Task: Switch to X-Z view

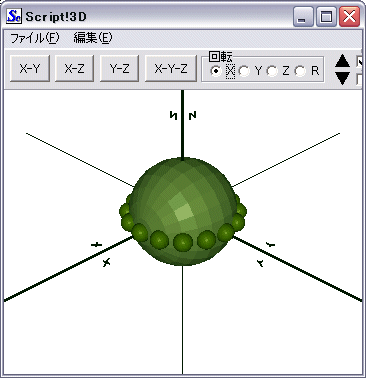Action: (74, 69)
